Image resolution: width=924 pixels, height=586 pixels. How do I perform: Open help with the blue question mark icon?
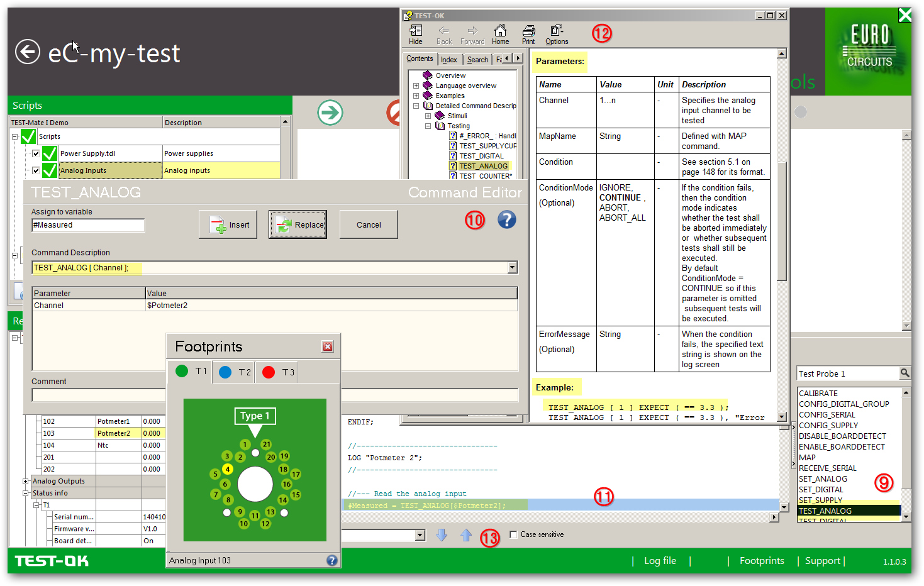[507, 219]
